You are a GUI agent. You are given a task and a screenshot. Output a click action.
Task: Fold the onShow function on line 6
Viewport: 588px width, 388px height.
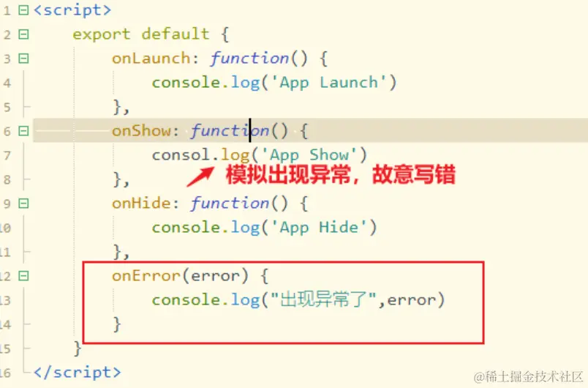(x=23, y=131)
